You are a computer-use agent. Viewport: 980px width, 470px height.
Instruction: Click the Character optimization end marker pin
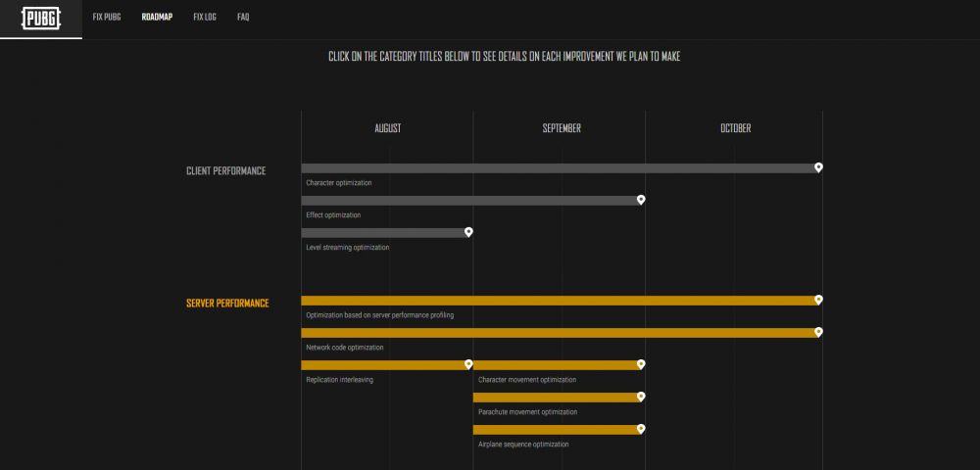pos(818,167)
